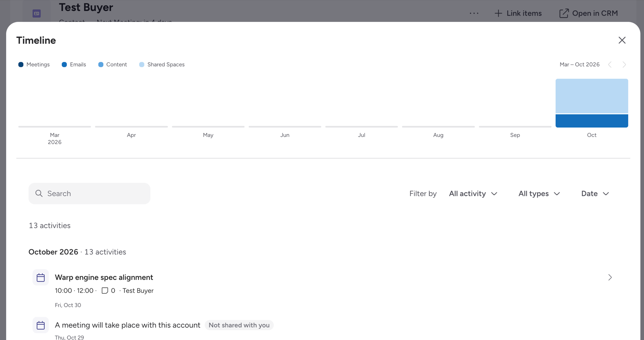Open the All activity filter dropdown
Image resolution: width=644 pixels, height=340 pixels.
click(473, 194)
